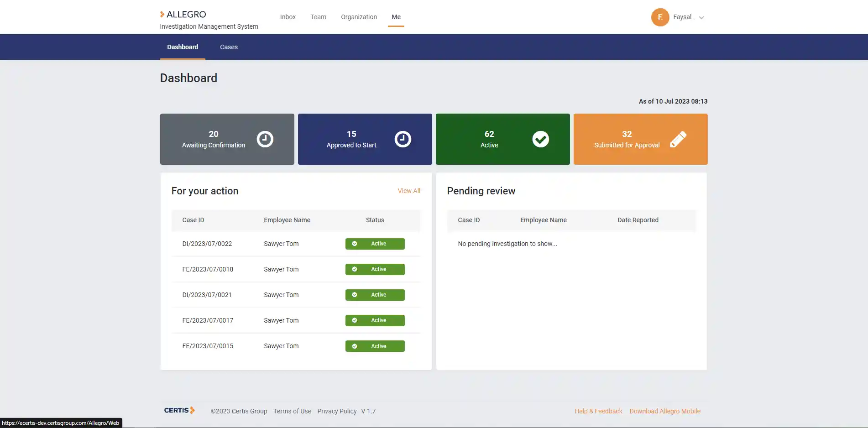Switch to the Dashboard tab

[x=183, y=47]
